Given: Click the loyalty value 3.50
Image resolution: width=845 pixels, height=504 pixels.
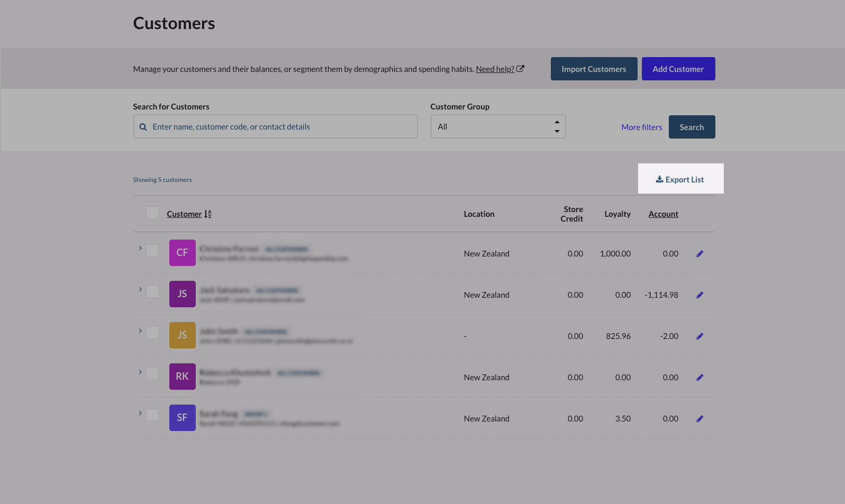Looking at the screenshot, I should [x=623, y=419].
